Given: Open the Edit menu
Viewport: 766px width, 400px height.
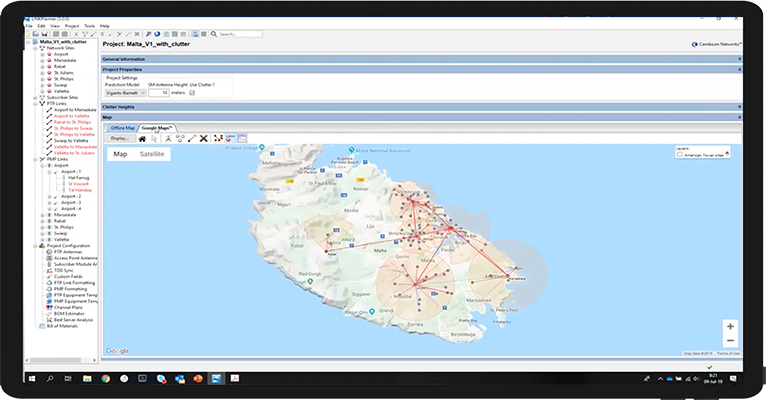Looking at the screenshot, I should (42, 26).
